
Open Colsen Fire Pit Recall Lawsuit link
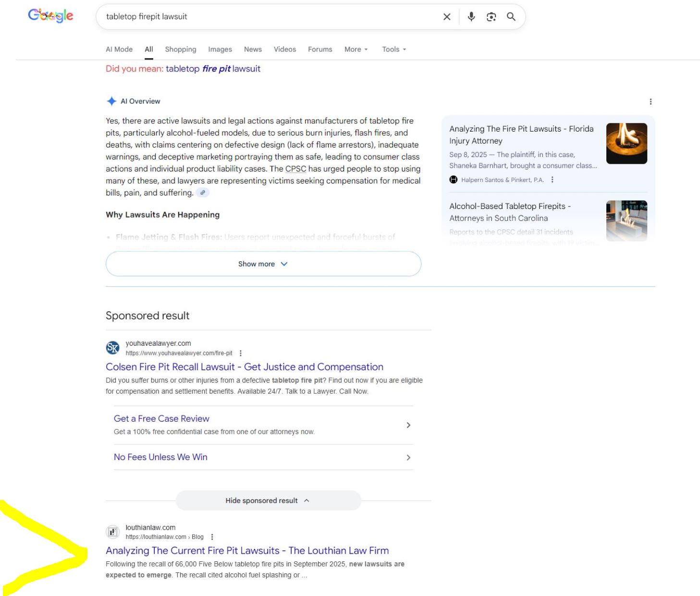(x=244, y=367)
